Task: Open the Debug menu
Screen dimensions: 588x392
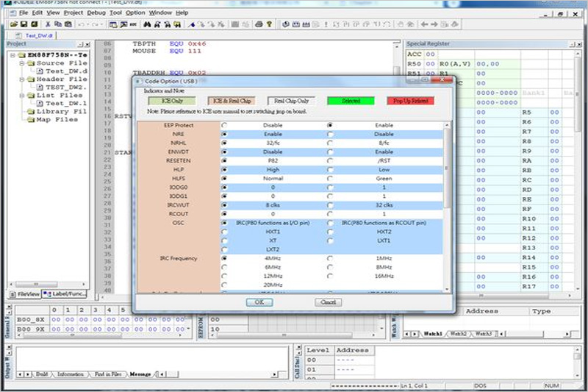Action: pyautogui.click(x=96, y=13)
